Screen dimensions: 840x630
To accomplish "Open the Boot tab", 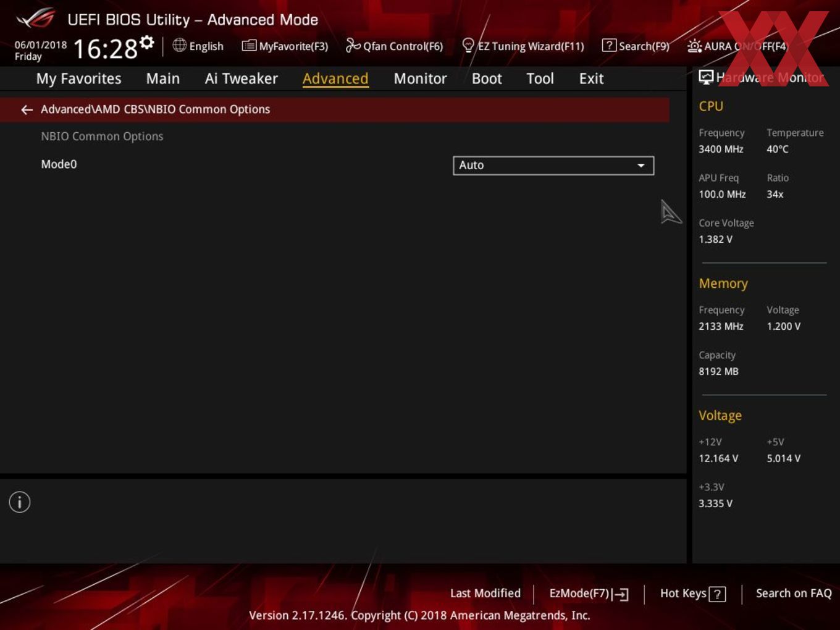I will click(x=487, y=79).
